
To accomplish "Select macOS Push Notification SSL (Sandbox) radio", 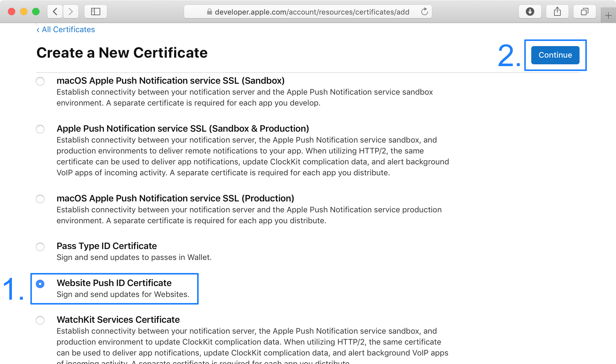I will tap(40, 81).
